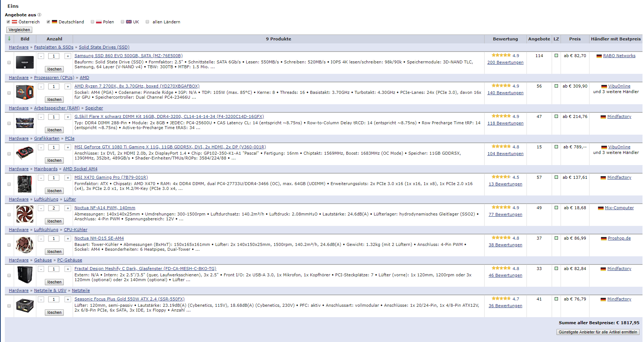The width and height of the screenshot is (644, 342).
Task: Visit Mix-Computer dealer link
Action: point(619,208)
